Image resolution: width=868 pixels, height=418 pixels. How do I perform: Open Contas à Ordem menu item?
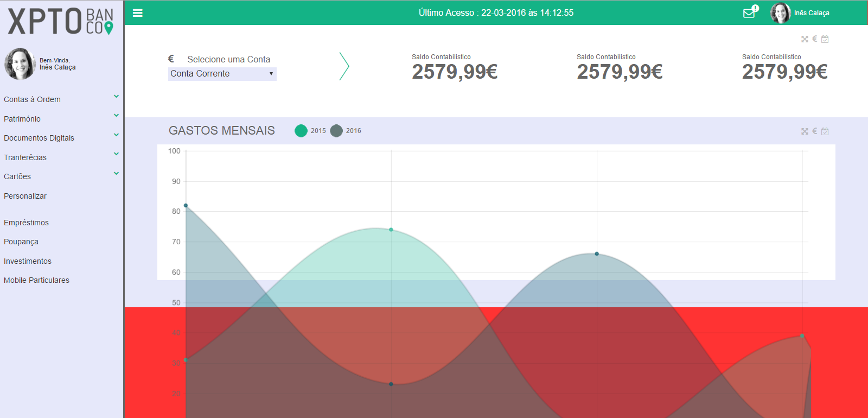click(x=32, y=99)
